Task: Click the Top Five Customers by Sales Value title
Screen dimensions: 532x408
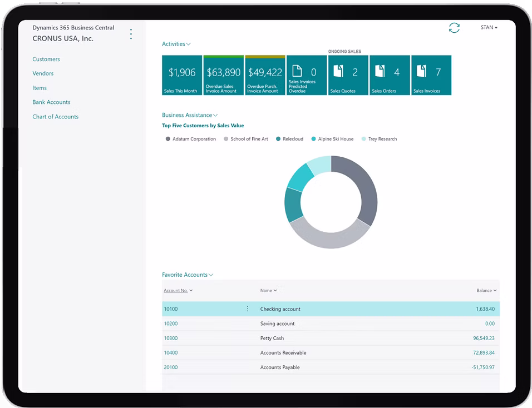Action: coord(203,126)
